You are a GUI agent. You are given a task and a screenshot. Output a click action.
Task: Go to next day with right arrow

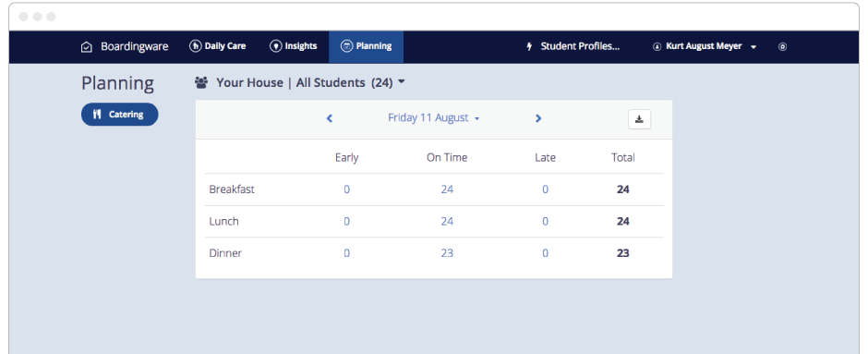pyautogui.click(x=538, y=118)
